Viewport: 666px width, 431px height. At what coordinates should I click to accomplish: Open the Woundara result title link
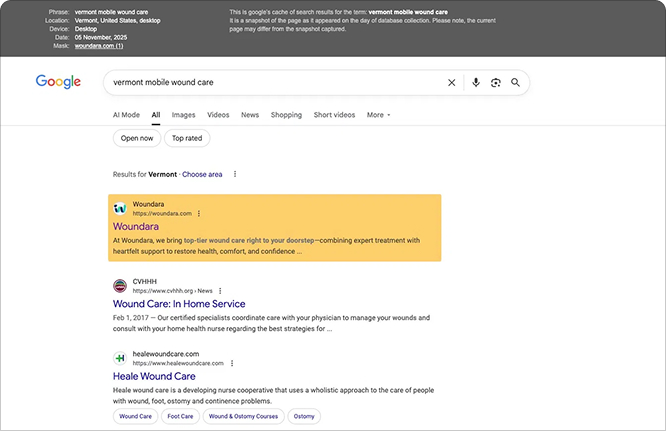coord(136,226)
